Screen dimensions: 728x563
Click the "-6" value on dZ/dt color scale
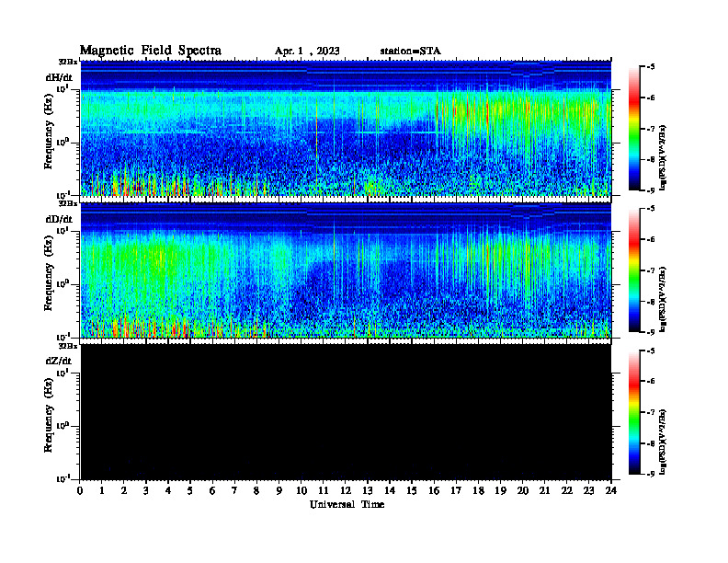point(650,382)
